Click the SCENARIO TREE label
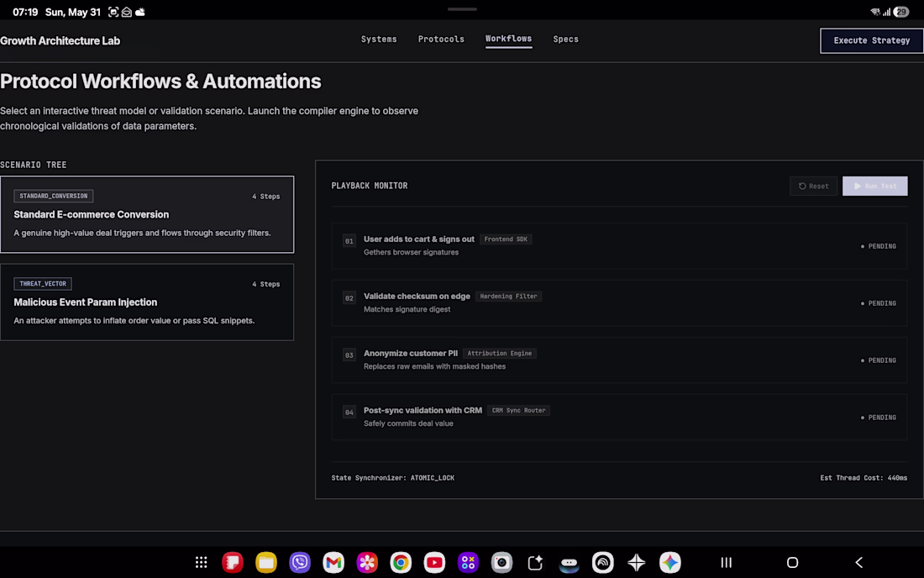The height and width of the screenshot is (578, 924). coord(34,165)
